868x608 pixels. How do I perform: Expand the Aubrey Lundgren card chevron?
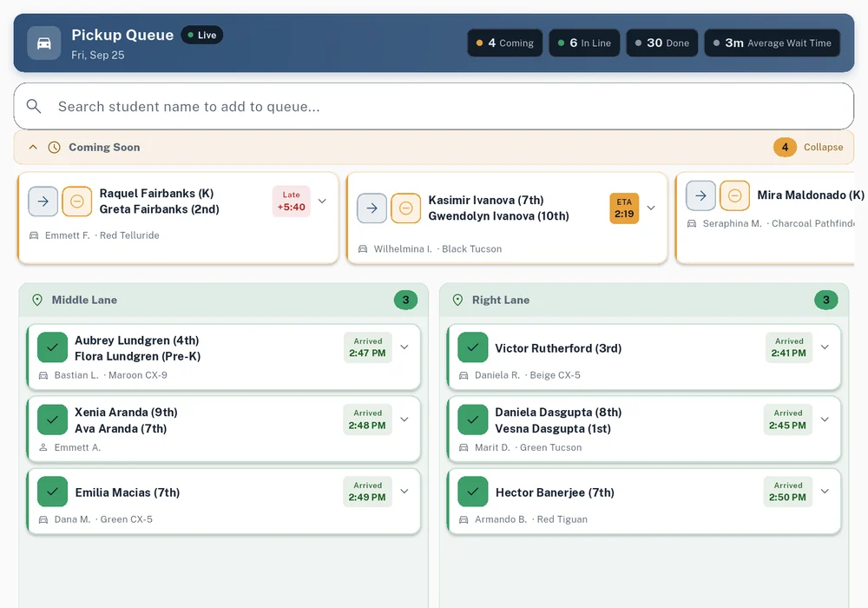click(404, 347)
